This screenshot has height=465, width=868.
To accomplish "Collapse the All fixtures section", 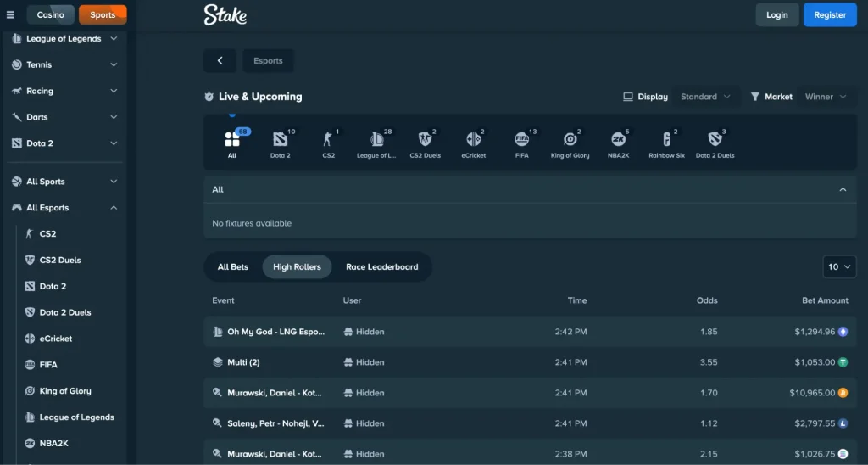I will click(842, 189).
